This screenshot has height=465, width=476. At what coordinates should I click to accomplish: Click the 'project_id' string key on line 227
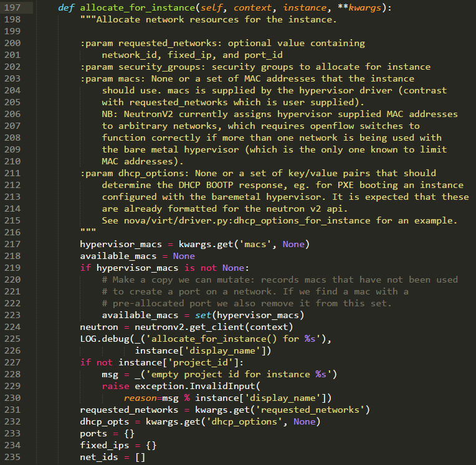[206, 362]
